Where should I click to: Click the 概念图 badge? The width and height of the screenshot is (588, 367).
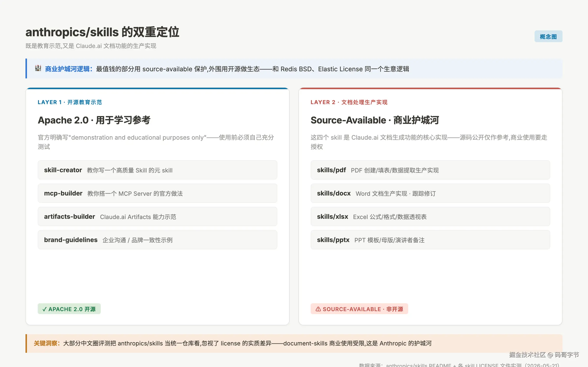[x=548, y=37]
